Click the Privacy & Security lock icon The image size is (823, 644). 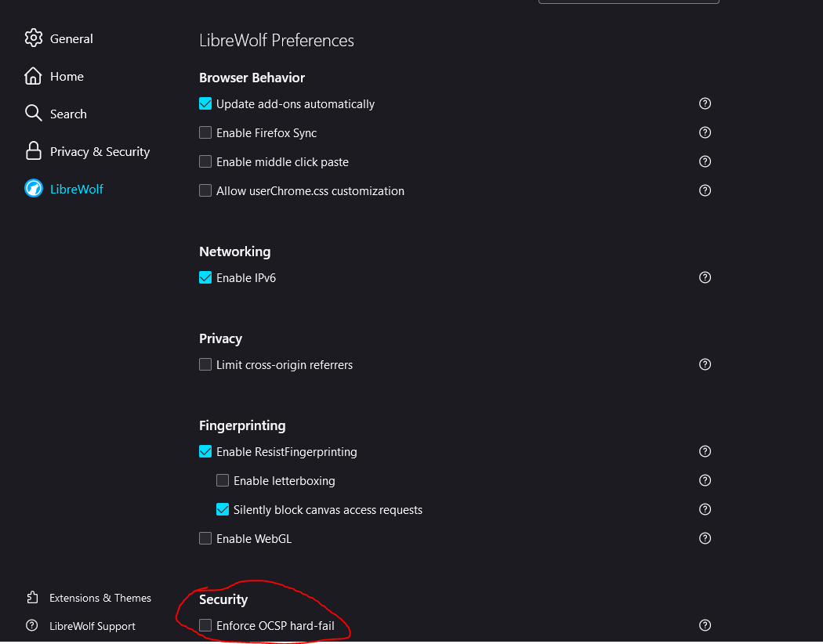(34, 151)
